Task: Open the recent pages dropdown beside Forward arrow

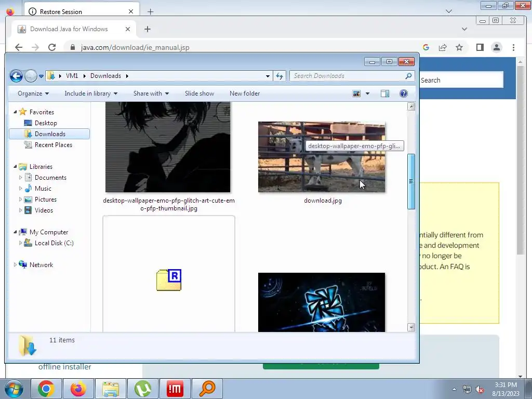Action: [41, 76]
